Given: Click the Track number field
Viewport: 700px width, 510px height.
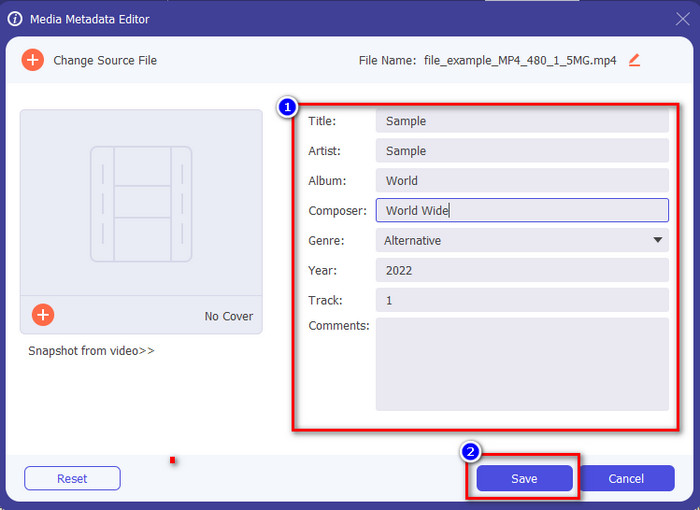Looking at the screenshot, I should tap(521, 300).
